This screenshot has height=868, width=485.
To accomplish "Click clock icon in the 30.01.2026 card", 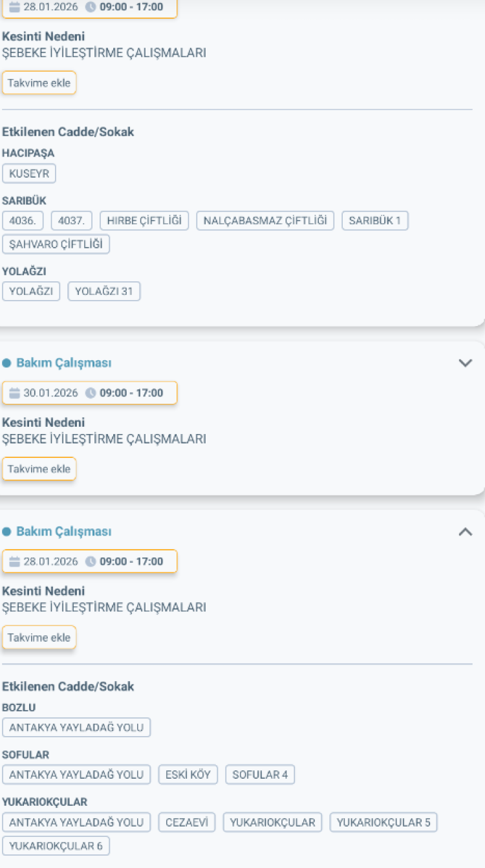I will pos(91,393).
